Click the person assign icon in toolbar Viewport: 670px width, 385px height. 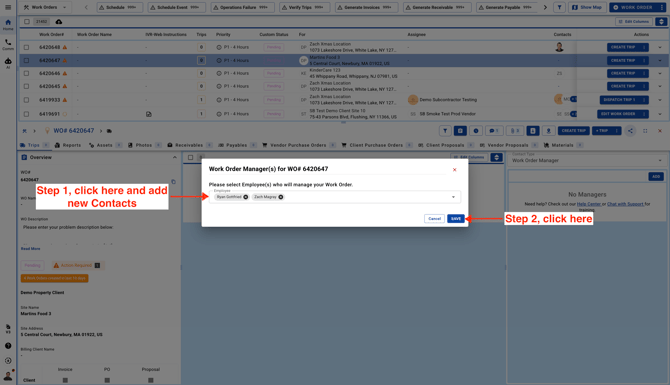coord(549,131)
